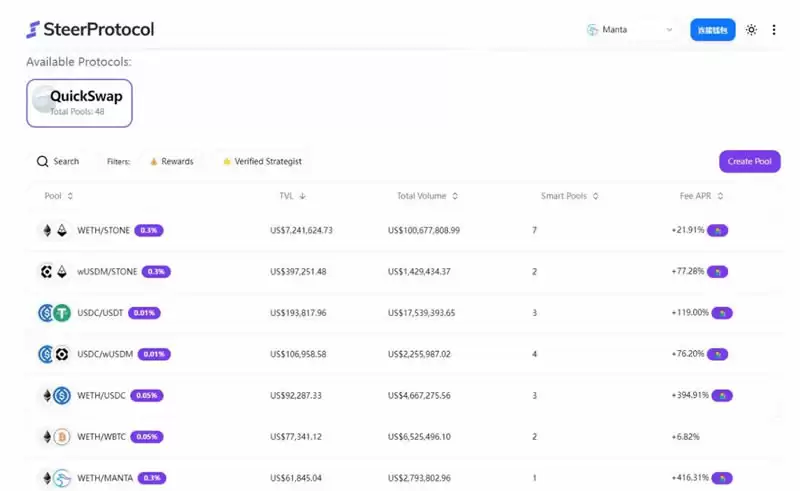Click the blue connect wallet button
The image size is (800, 491).
point(712,30)
